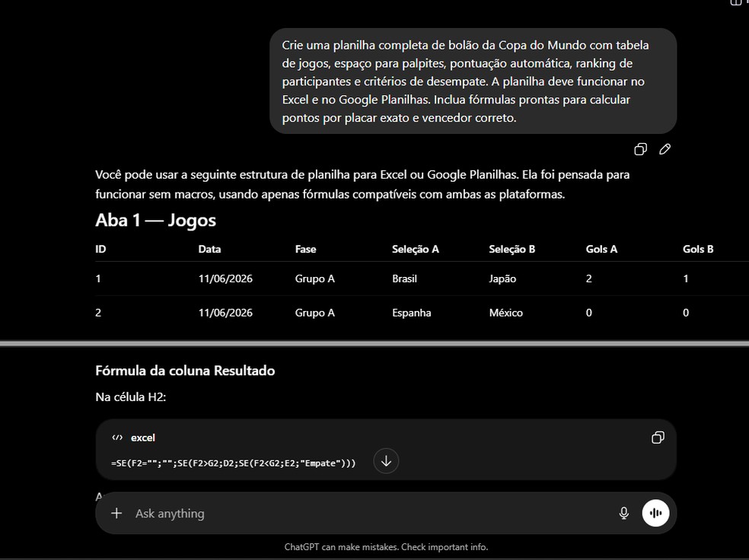Click the Seleção A column header
The image size is (749, 560).
(x=415, y=250)
